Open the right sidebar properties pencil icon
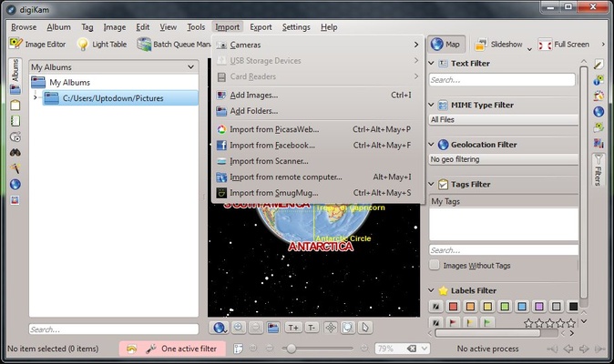The width and height of the screenshot is (614, 364). [599, 64]
